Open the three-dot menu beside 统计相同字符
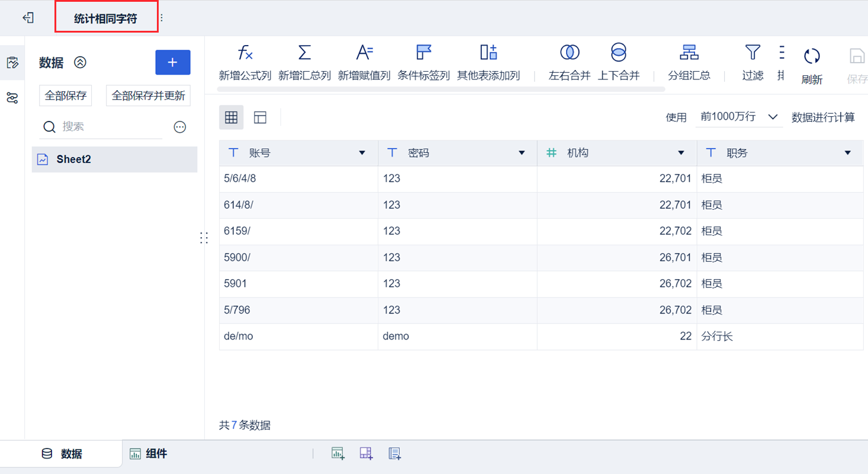This screenshot has height=474, width=868. (162, 18)
